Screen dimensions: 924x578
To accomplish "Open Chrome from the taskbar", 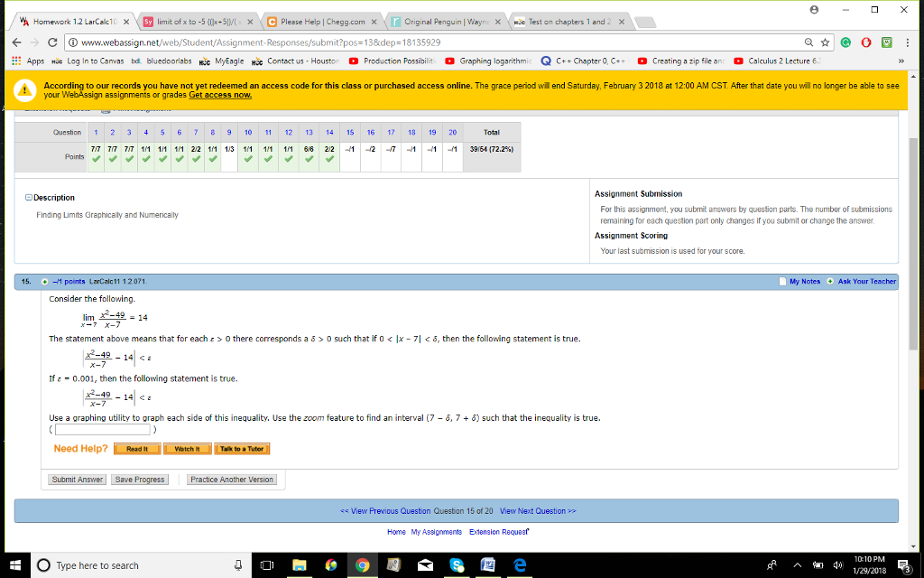I will pyautogui.click(x=363, y=565).
